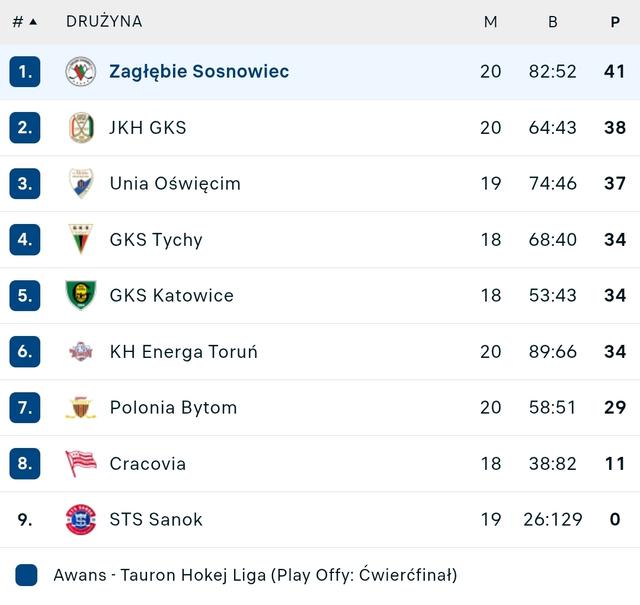Screen dimensions: 640x605
Task: Click the STS Sanok goals 26:129 cell
Action: [552, 520]
